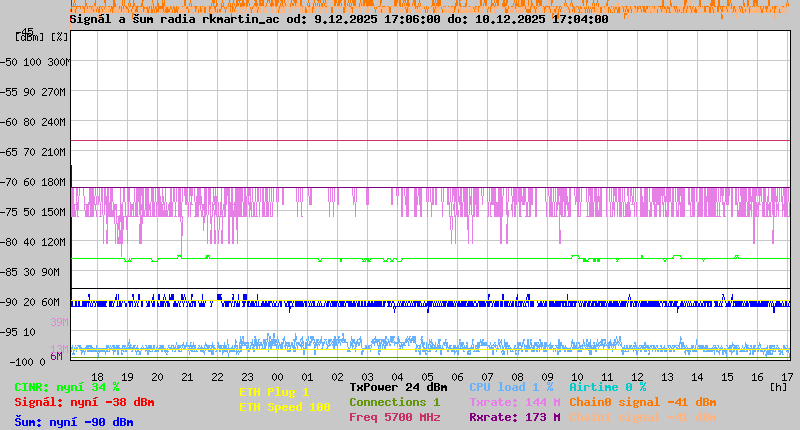Select the CPU load 1 % legend
This screenshot has width=800, height=430.
(x=511, y=387)
